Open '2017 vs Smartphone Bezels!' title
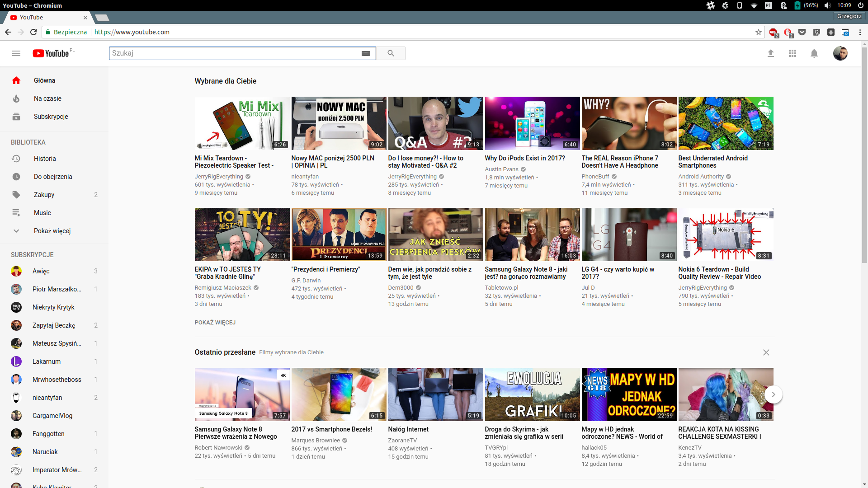868x488 pixels. click(331, 429)
